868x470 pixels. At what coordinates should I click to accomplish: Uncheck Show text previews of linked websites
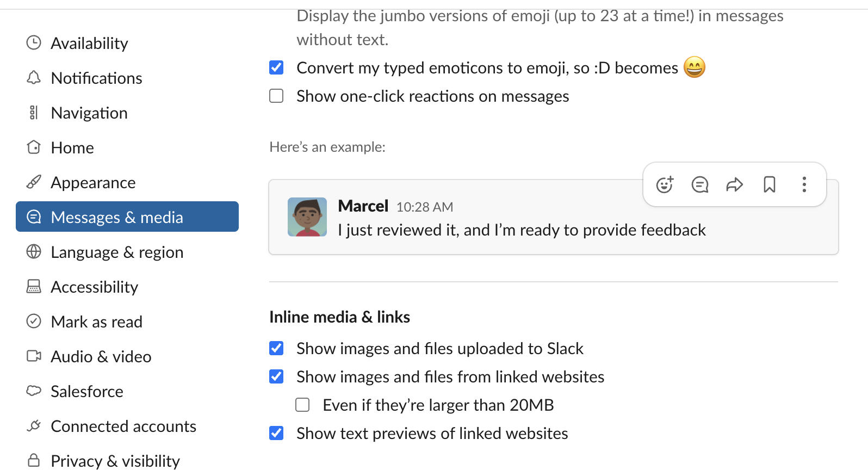276,433
